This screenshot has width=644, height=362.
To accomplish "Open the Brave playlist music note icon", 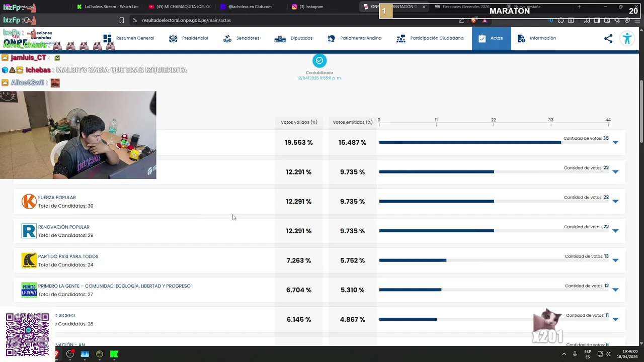I will click(587, 20).
